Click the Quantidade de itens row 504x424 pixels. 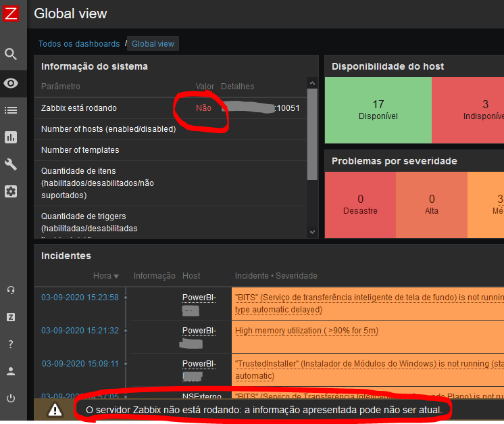(170, 183)
